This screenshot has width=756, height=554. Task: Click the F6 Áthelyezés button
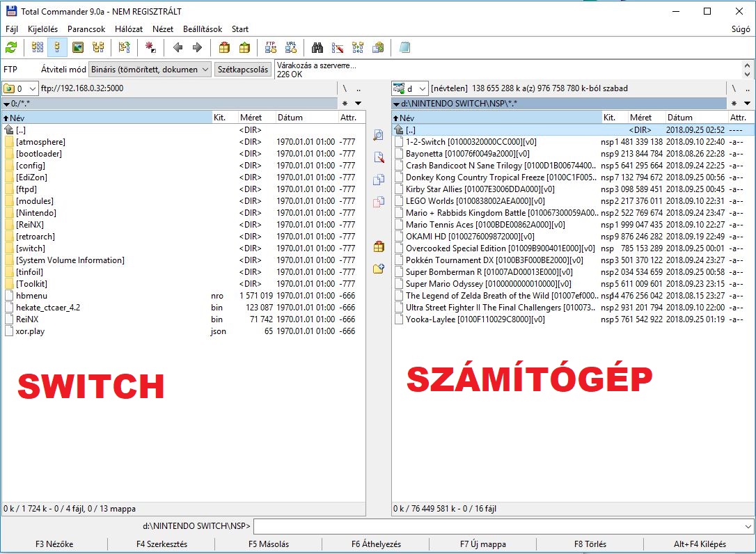(x=376, y=544)
